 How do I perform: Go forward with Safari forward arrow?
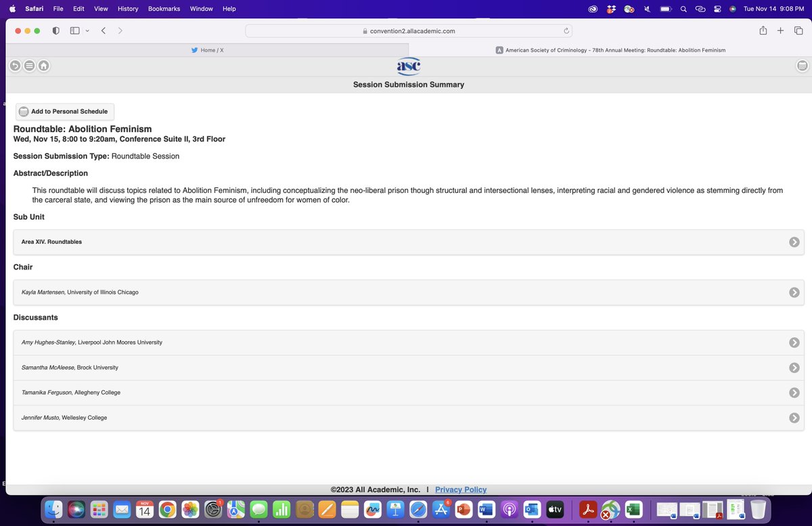[120, 30]
